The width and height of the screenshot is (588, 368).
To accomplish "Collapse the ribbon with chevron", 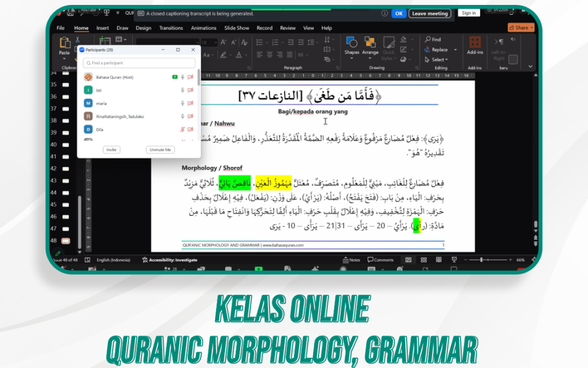I will pos(530,67).
